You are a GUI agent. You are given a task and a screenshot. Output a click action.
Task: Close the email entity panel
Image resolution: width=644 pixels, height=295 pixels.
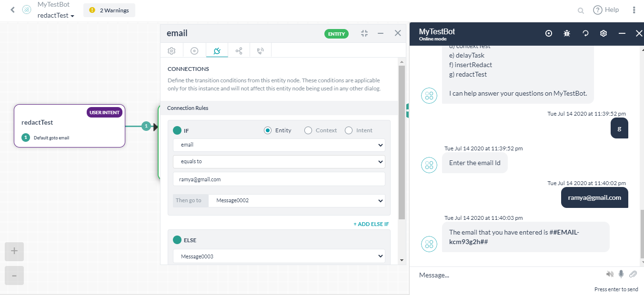point(398,33)
